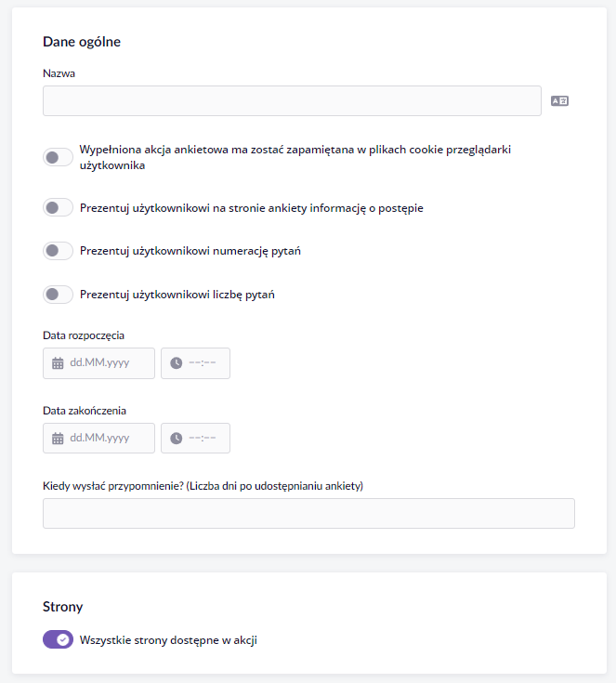Open the end date dd.MM.yyyy field
This screenshot has height=683, width=616.
98,439
